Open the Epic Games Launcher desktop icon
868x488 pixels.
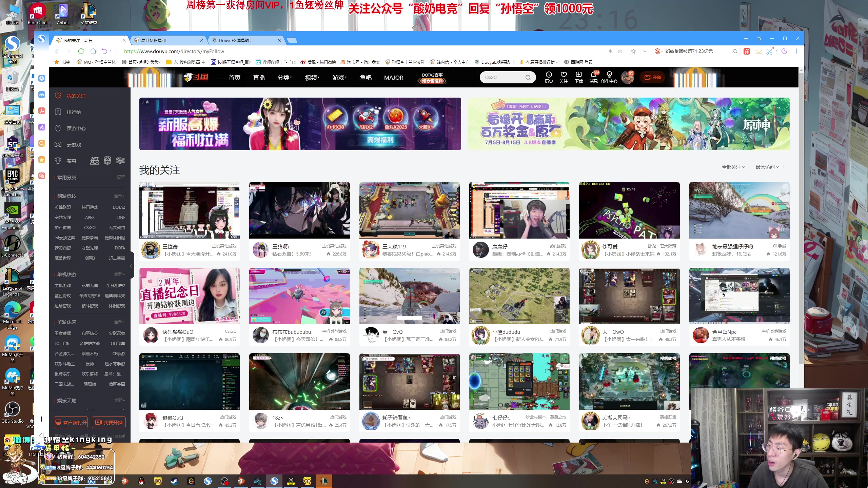coord(13,182)
